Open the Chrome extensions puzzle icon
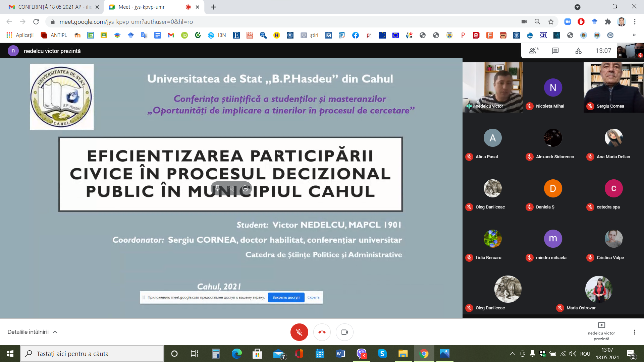 click(x=608, y=22)
